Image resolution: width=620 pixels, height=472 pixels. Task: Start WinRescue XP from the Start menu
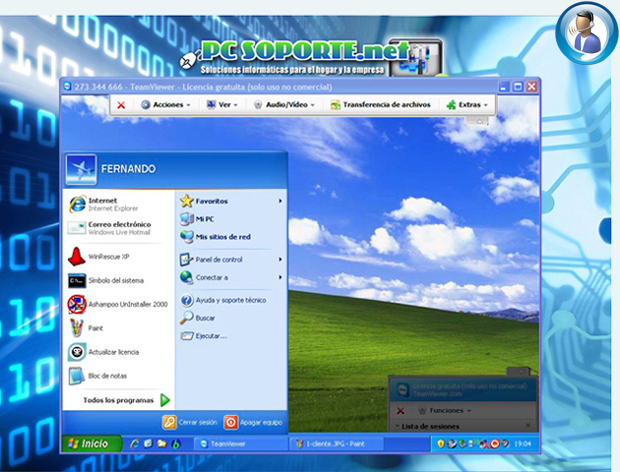click(x=108, y=256)
